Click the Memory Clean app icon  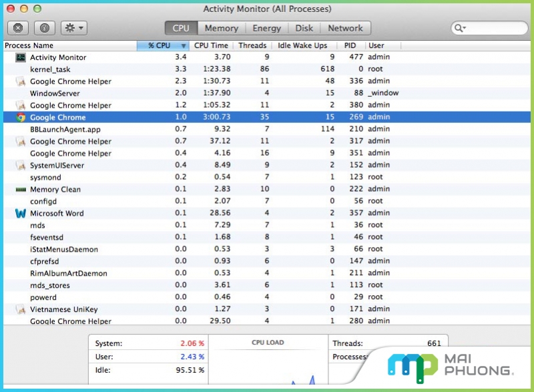pos(21,190)
